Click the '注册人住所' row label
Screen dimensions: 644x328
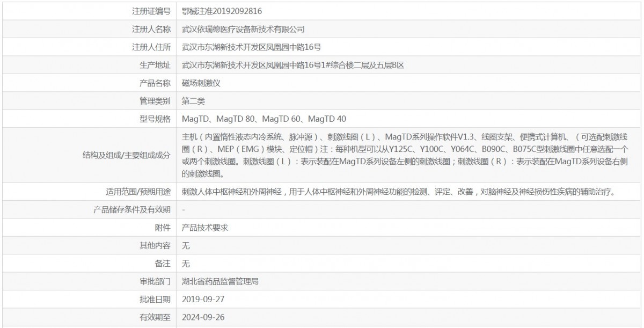[x=151, y=47]
